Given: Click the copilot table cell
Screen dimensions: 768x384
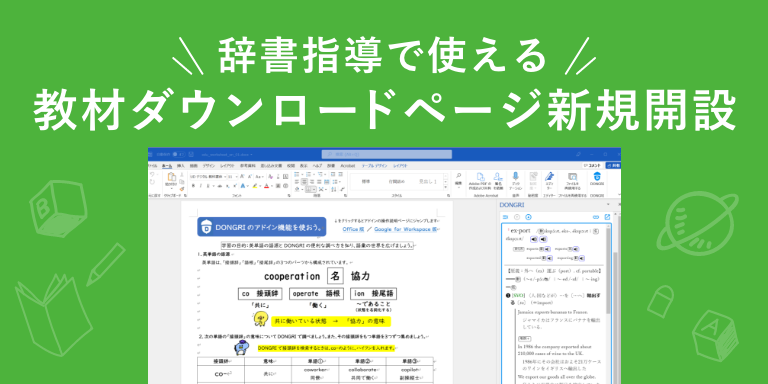Looking at the screenshot, I should coord(411,371).
